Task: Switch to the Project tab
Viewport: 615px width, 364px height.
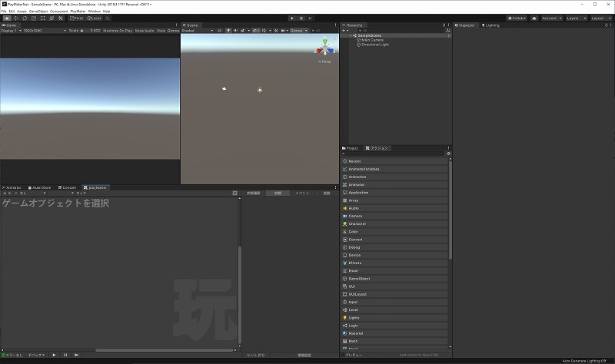Action: point(351,148)
